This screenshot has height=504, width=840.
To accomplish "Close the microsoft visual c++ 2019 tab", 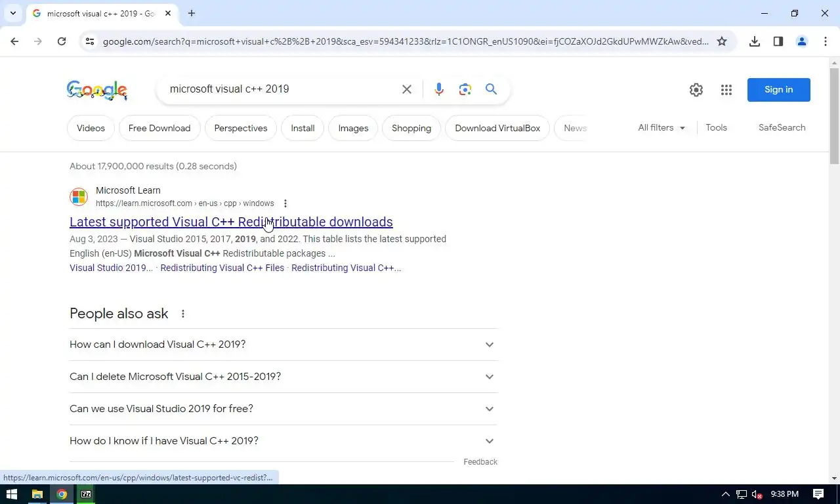I will [168, 13].
